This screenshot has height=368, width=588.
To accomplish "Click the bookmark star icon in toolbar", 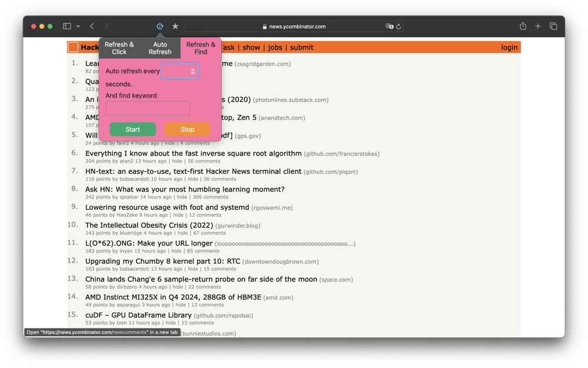I will pos(175,26).
